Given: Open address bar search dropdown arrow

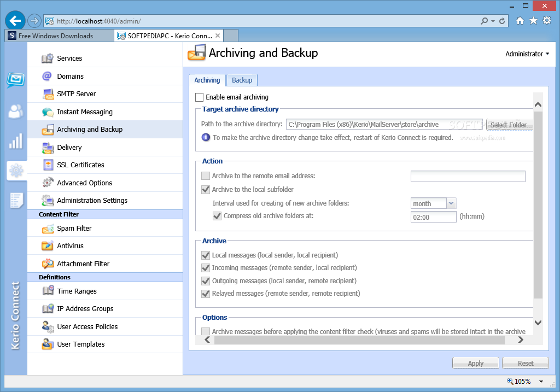Looking at the screenshot, I should point(493,21).
